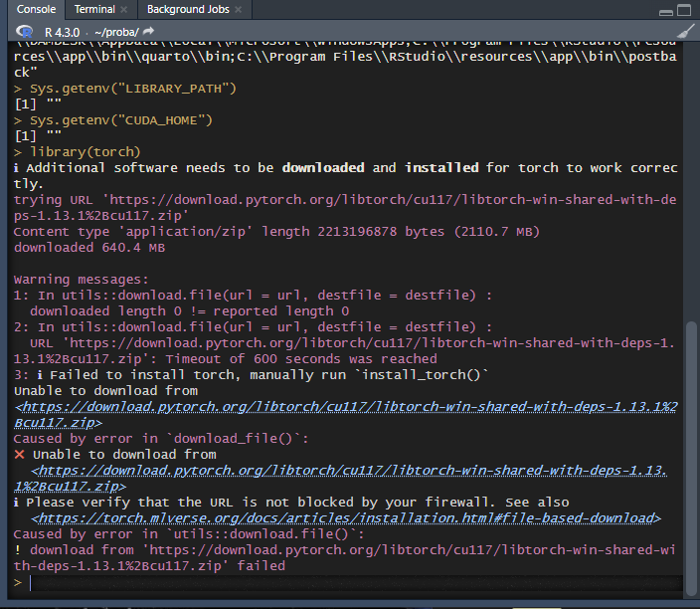Viewport: 700px width, 609px height.
Task: Click the 'Content type application/zip' line
Action: click(x=276, y=232)
